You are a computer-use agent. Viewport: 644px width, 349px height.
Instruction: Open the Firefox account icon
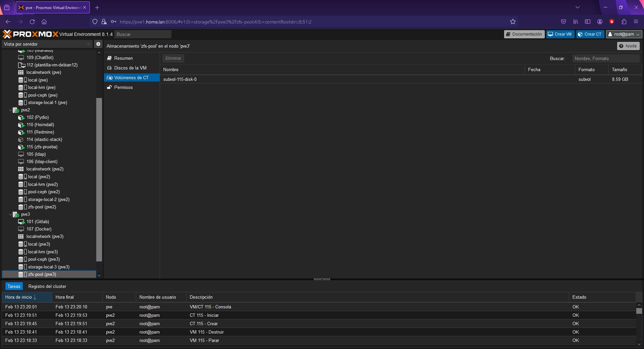[x=600, y=22]
